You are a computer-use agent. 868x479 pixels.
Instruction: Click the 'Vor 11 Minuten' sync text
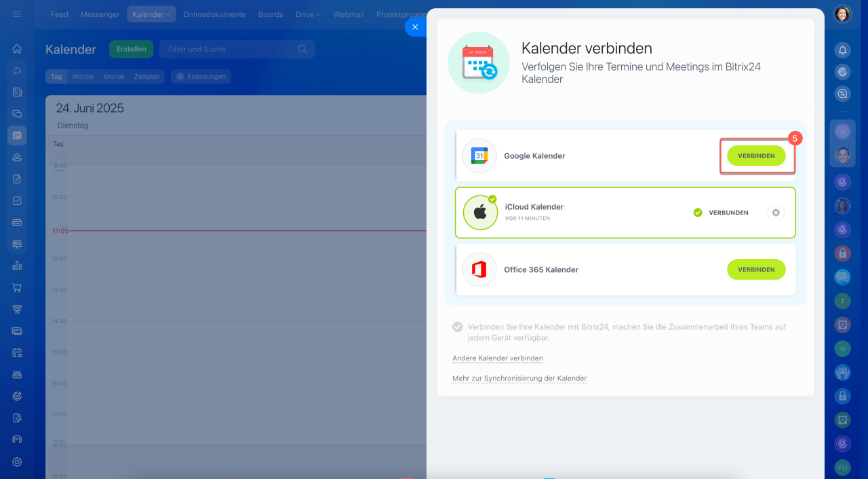[528, 218]
